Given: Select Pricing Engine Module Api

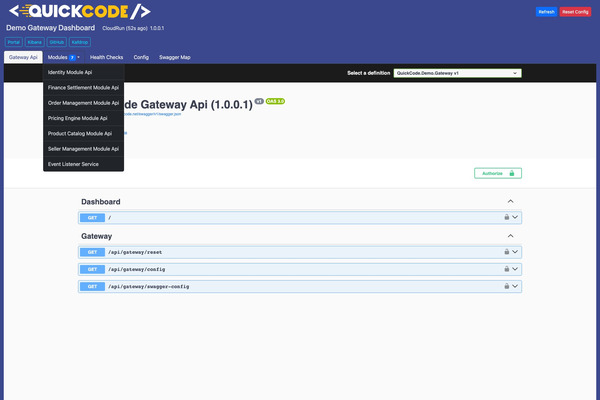Looking at the screenshot, I should click(83, 118).
